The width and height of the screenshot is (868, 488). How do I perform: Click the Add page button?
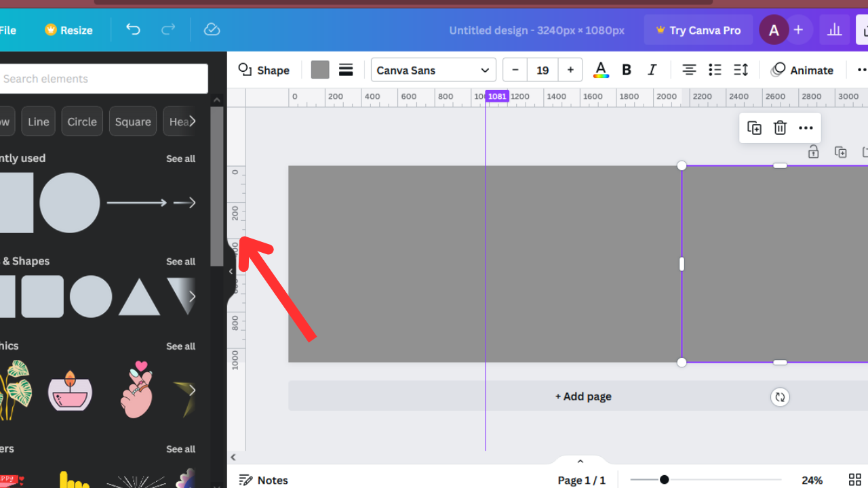583,396
